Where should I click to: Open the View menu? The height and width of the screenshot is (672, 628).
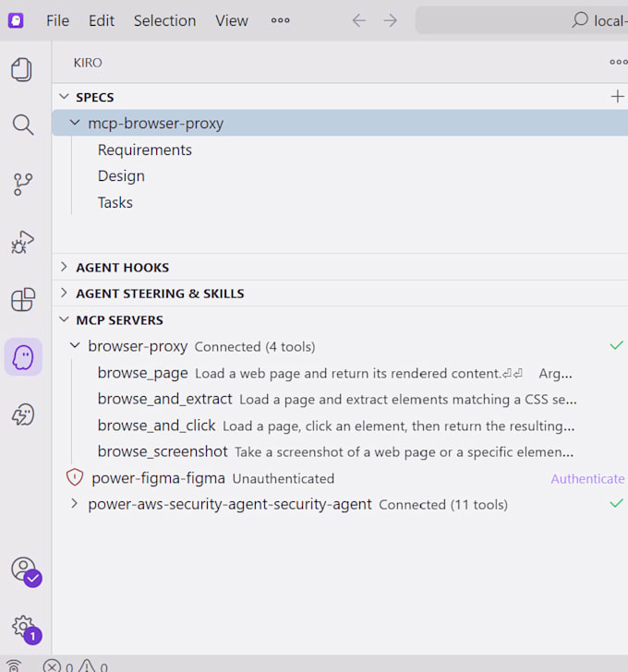point(232,20)
